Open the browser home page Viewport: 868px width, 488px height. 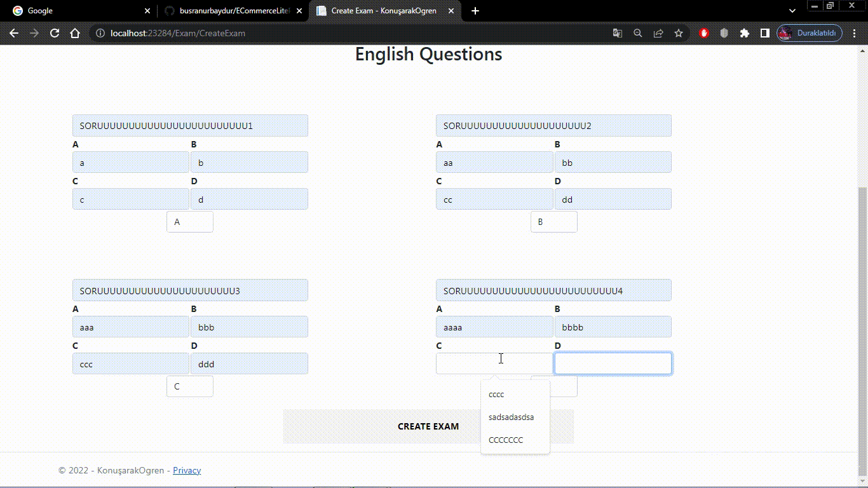coord(75,33)
